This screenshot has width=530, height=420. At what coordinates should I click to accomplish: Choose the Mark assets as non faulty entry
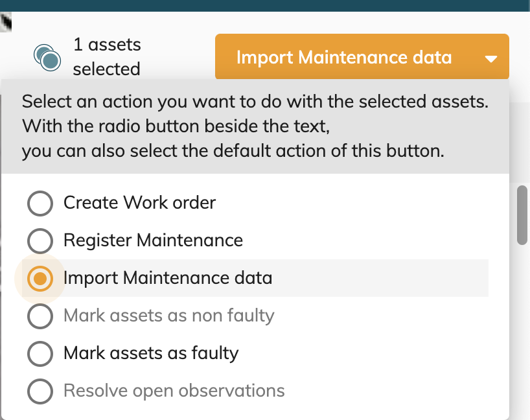169,316
